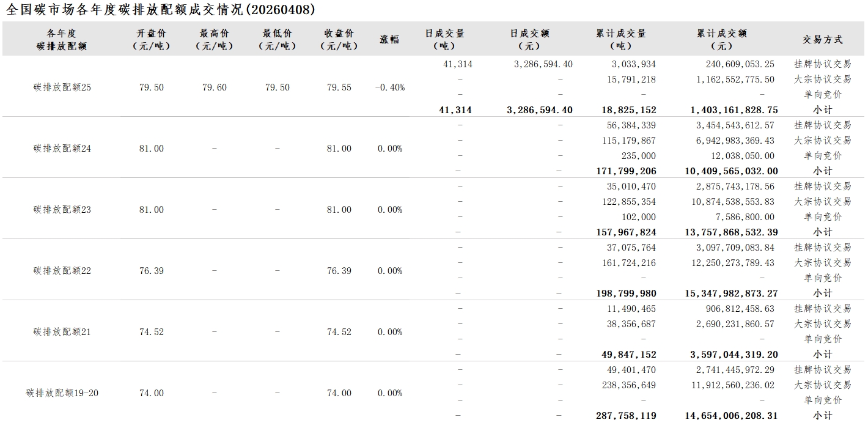Select the 碳排放配额24 row label
Image resolution: width=868 pixels, height=428 pixels.
tap(62, 149)
